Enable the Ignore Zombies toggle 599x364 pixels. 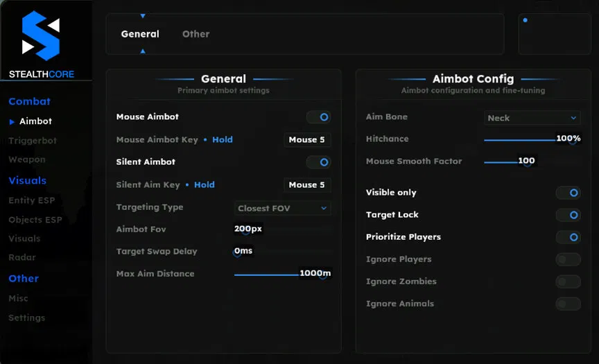[568, 281]
